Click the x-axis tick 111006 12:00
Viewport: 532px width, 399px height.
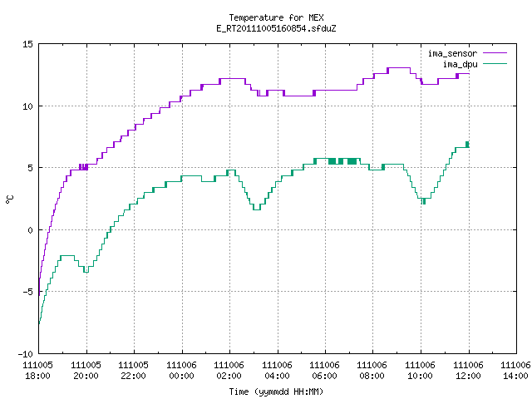tap(469, 371)
